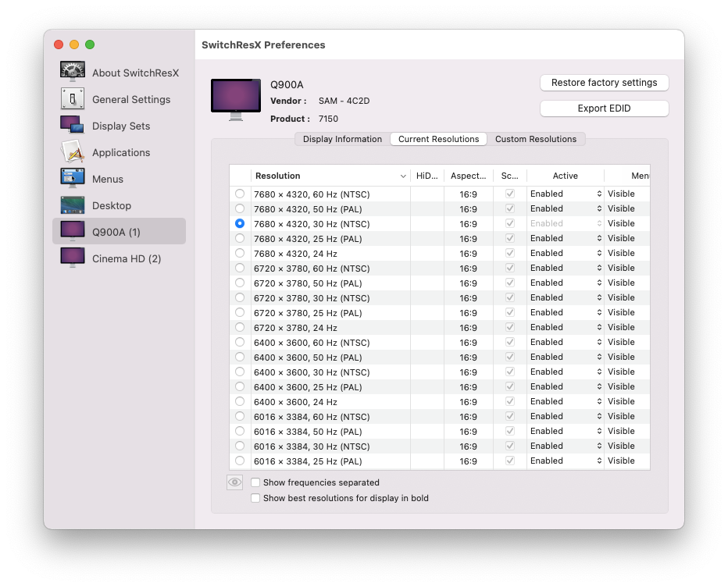Open About SwitchResX gear icon
Viewport: 728px width, 587px height.
(x=73, y=72)
